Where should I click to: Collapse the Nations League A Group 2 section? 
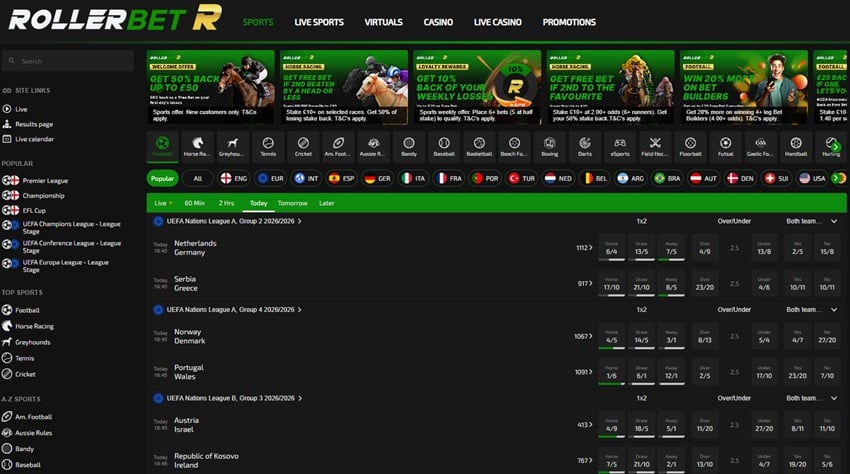pyautogui.click(x=834, y=221)
